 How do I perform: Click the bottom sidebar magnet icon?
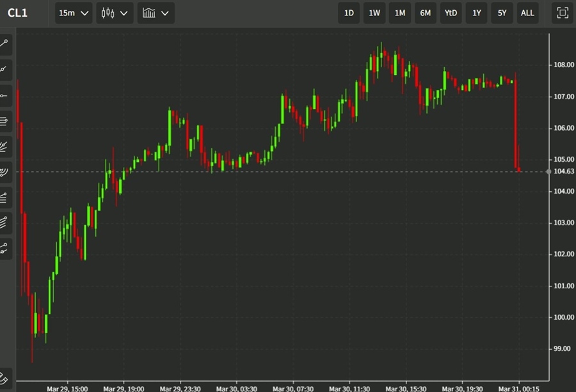click(x=4, y=378)
